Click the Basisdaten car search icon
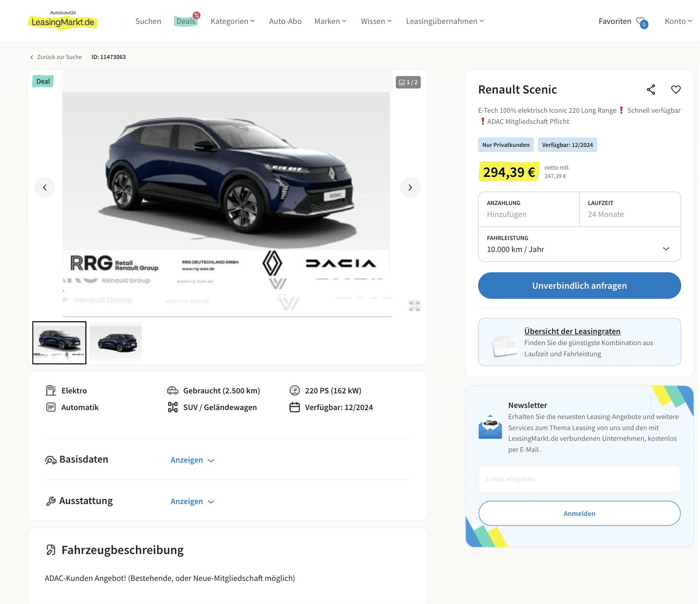The image size is (700, 604). [51, 460]
